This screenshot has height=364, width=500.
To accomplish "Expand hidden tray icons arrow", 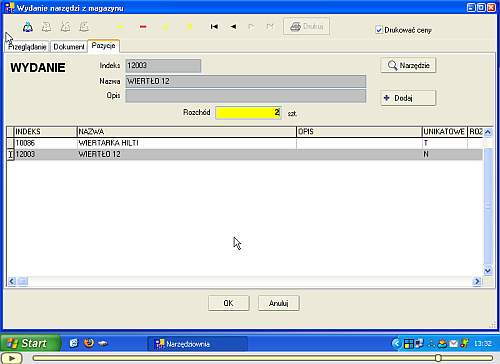I will (x=396, y=343).
